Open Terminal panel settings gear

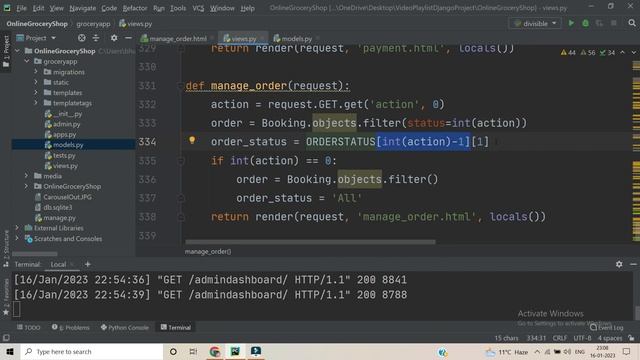(x=619, y=264)
